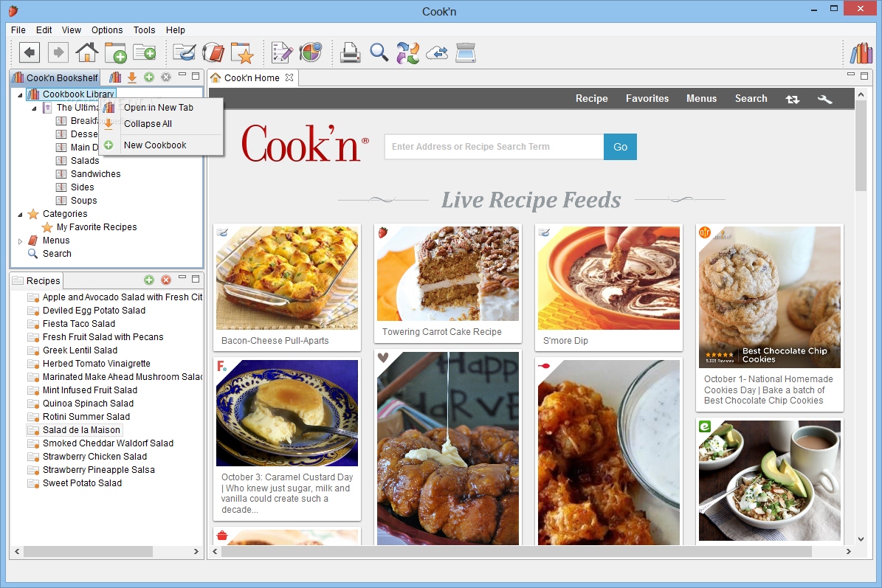This screenshot has width=882, height=588.
Task: Go forward with the right arrow toolbar button
Action: [58, 53]
